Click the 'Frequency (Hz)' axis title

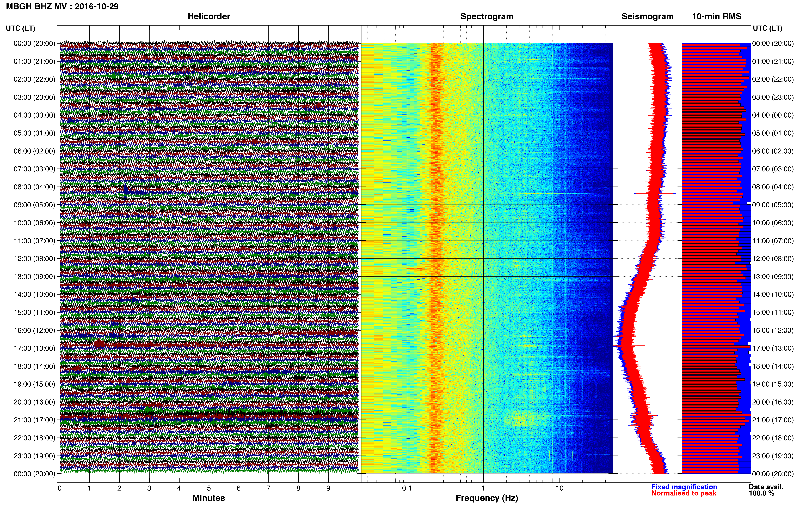[x=487, y=498]
